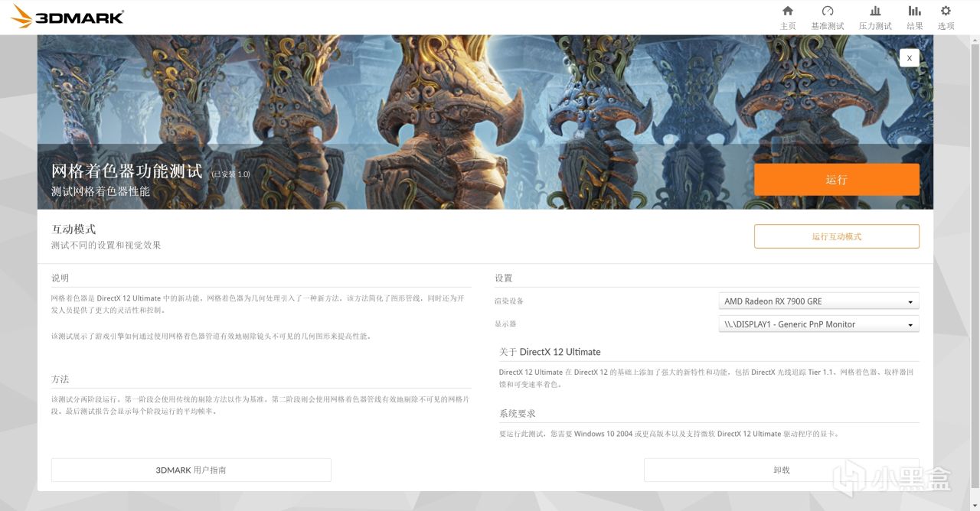The width and height of the screenshot is (980, 511).
Task: Click the 渲染设备 label
Action: coord(509,301)
